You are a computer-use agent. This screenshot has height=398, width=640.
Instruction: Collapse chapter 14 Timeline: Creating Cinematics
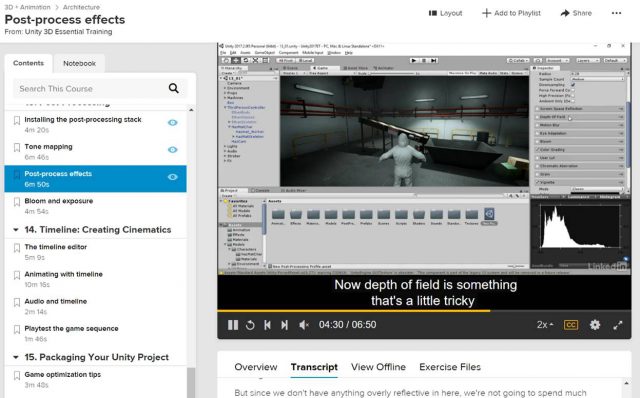(x=16, y=230)
